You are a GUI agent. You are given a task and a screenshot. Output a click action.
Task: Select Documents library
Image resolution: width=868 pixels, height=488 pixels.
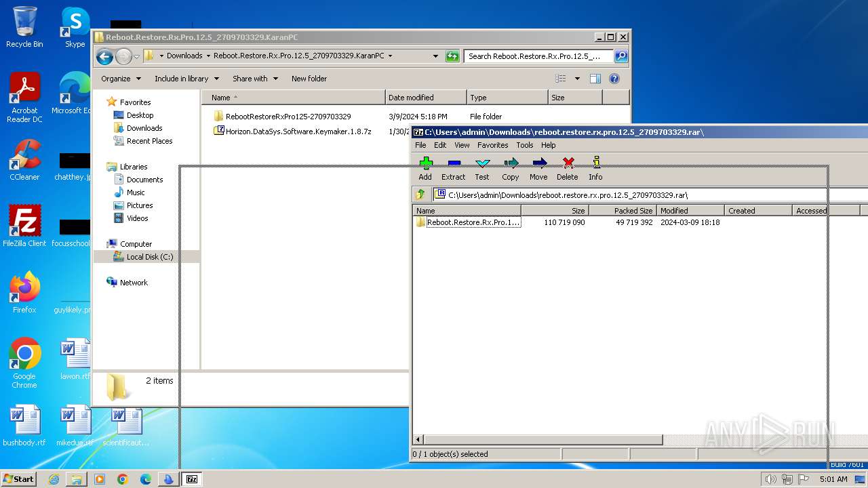[138, 180]
